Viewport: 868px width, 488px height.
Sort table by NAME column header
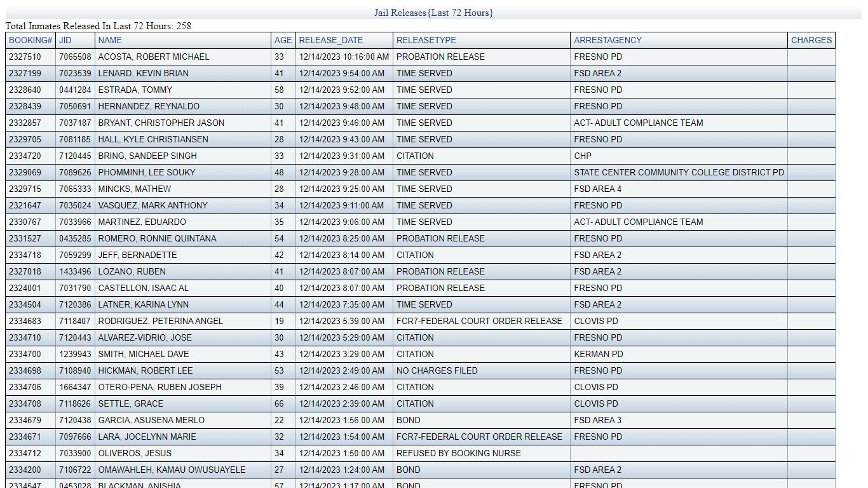(x=110, y=40)
